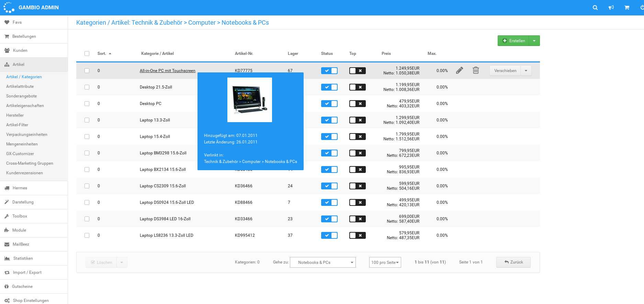644x304 pixels.
Task: Click the Zurück button
Action: [x=513, y=262]
